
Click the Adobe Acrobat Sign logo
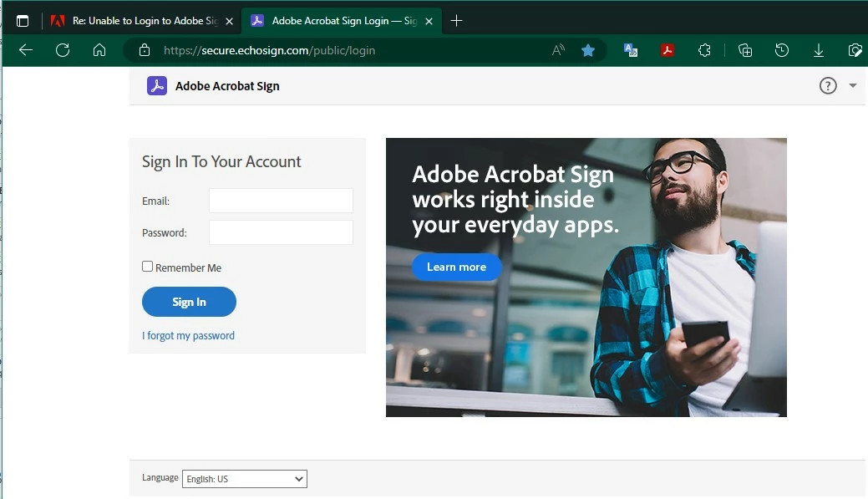pos(157,86)
